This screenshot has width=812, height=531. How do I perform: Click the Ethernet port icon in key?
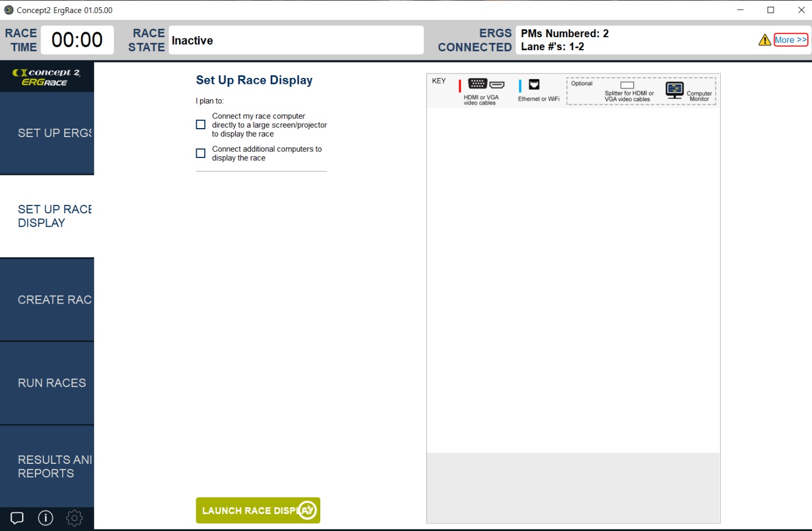coord(534,85)
